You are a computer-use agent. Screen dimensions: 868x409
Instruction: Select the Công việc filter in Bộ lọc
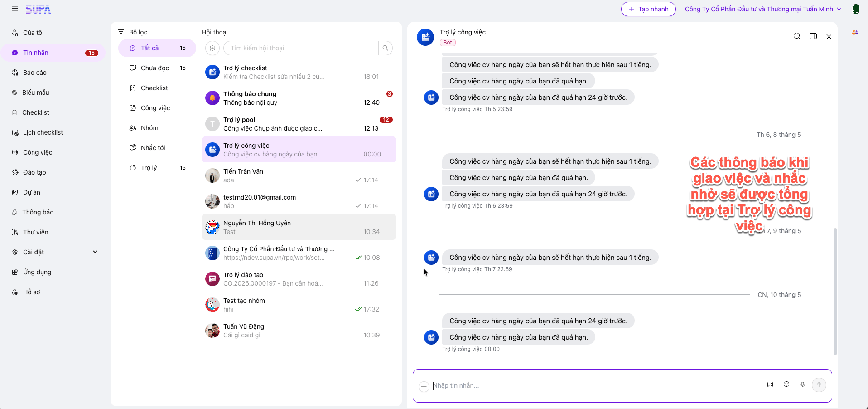click(x=157, y=108)
